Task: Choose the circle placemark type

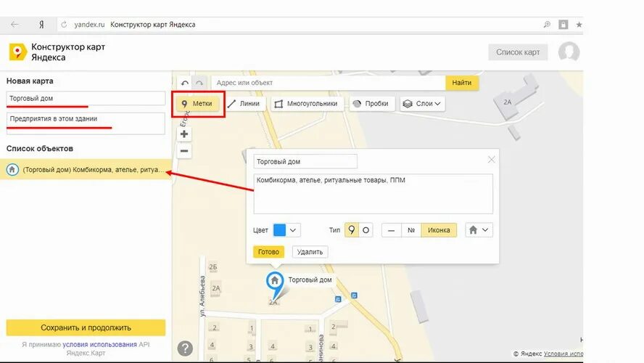Action: pyautogui.click(x=366, y=230)
